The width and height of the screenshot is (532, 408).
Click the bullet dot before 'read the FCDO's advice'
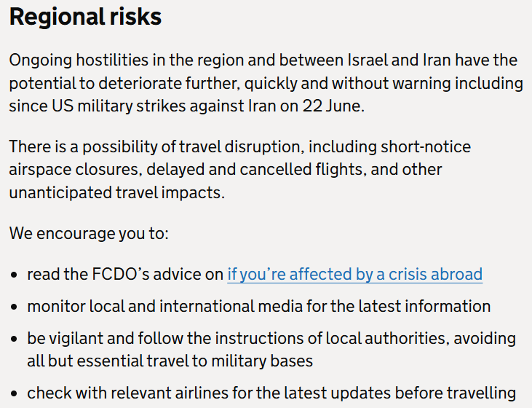click(x=14, y=275)
